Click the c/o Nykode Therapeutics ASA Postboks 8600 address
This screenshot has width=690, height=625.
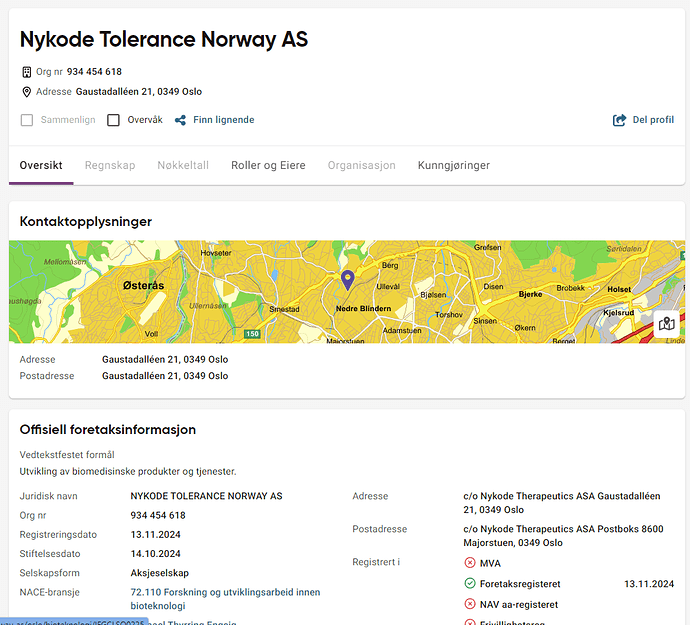tap(563, 536)
